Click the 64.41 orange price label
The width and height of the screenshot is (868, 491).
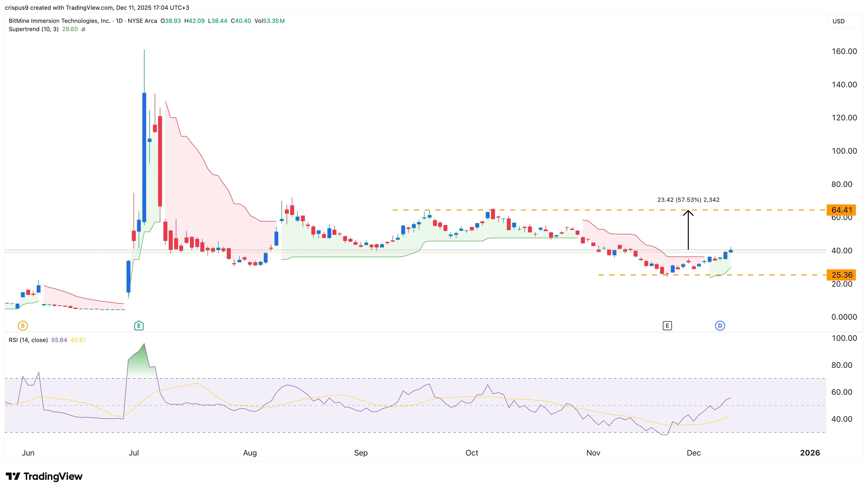(841, 210)
